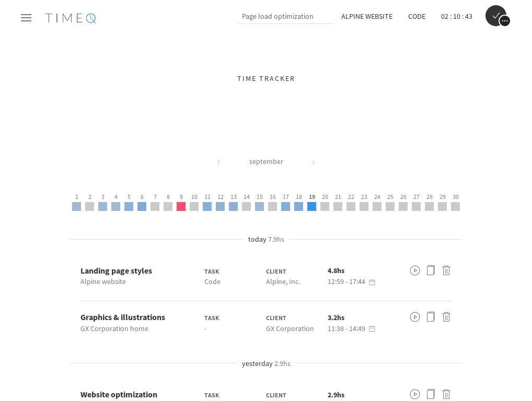Select day 21 square in the calendar
This screenshot has height=401, width=532.
tap(338, 206)
